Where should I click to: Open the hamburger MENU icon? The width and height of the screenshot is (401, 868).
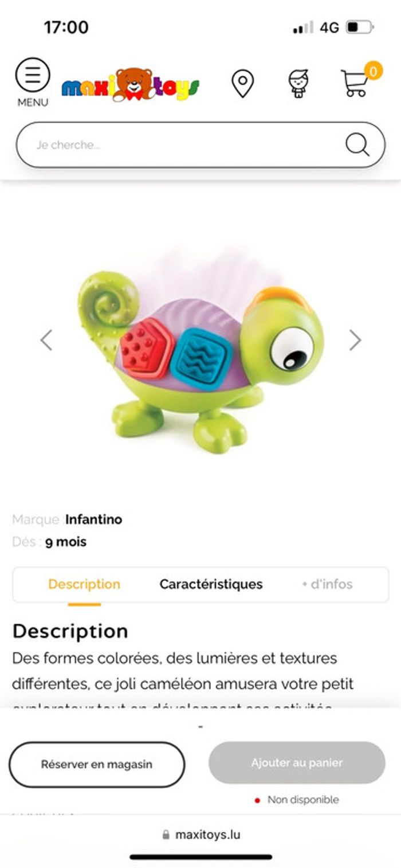click(x=33, y=75)
